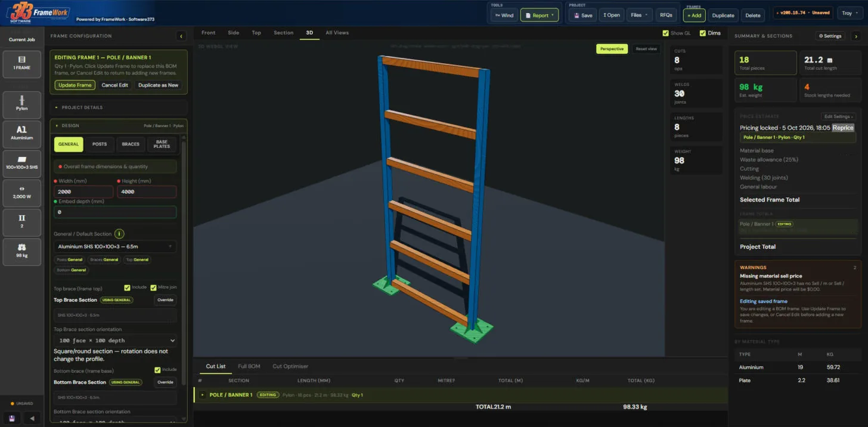Open the Cut Optimiser tab
868x427 pixels.
coord(290,366)
